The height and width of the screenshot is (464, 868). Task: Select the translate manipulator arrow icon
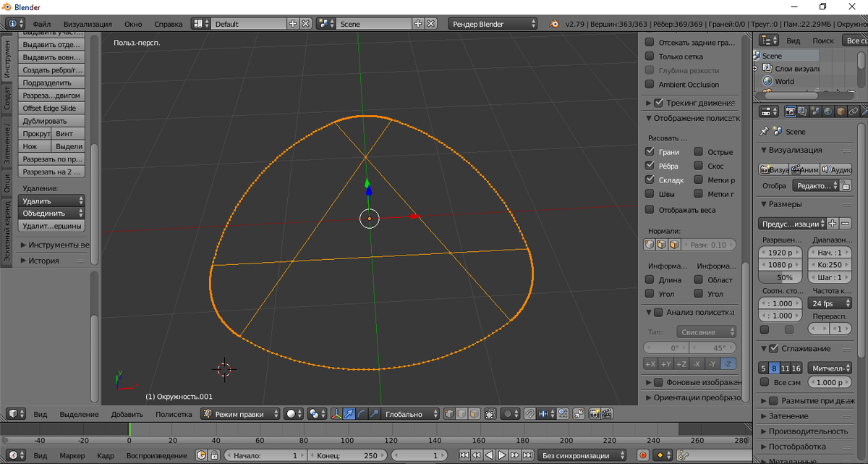point(350,414)
